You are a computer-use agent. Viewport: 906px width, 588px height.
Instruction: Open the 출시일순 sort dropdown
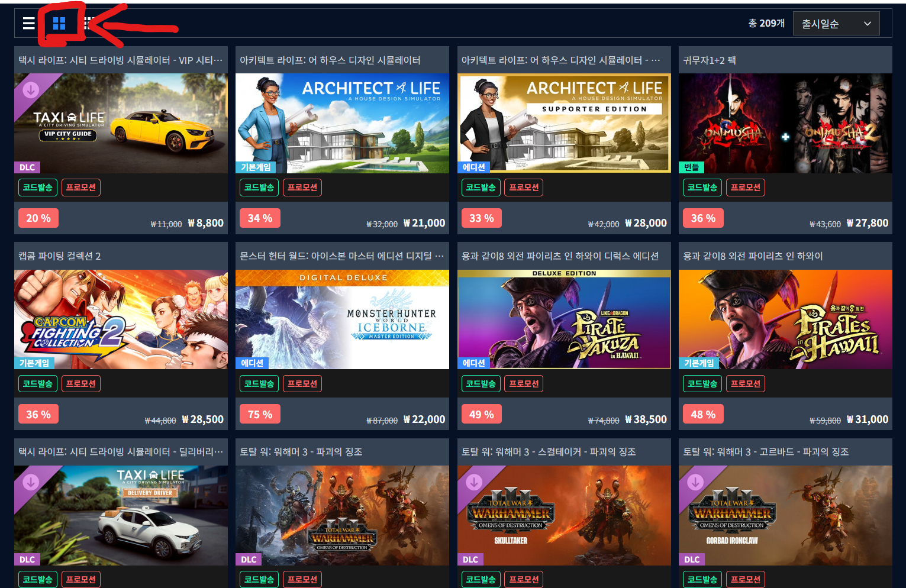(x=836, y=24)
